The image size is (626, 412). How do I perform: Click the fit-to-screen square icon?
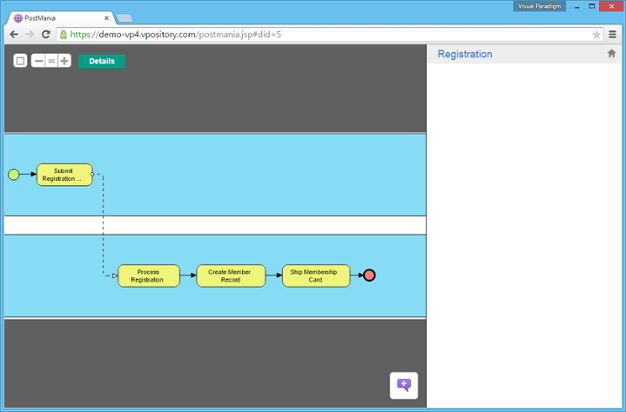[20, 61]
